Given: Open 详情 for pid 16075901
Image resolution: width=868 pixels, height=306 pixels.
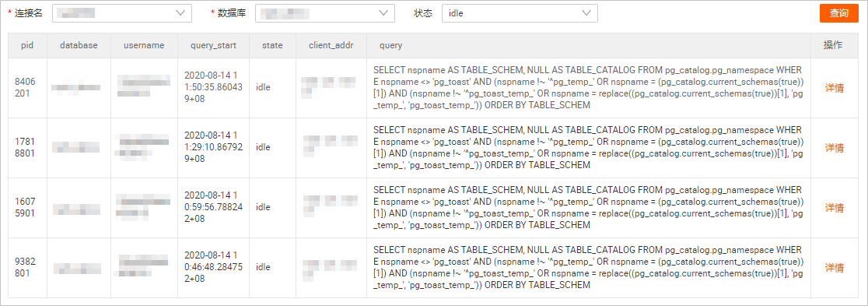Looking at the screenshot, I should click(835, 208).
